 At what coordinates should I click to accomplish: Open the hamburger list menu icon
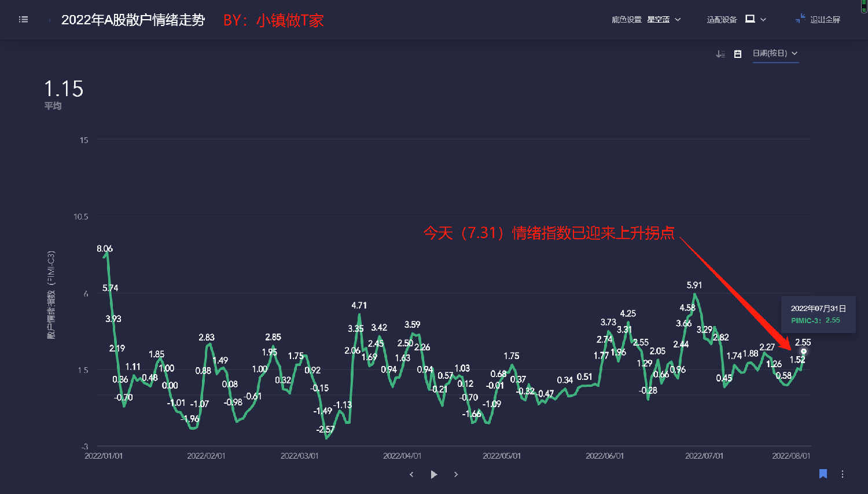tap(23, 20)
